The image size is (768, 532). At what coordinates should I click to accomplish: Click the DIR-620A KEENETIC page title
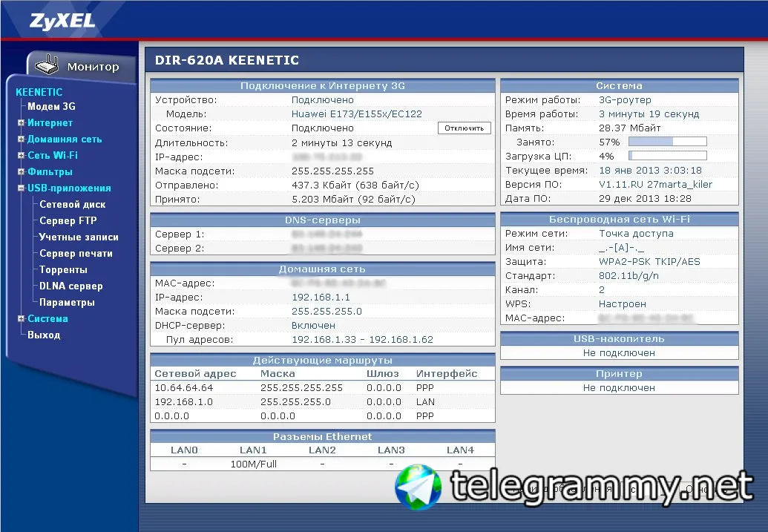coord(227,60)
